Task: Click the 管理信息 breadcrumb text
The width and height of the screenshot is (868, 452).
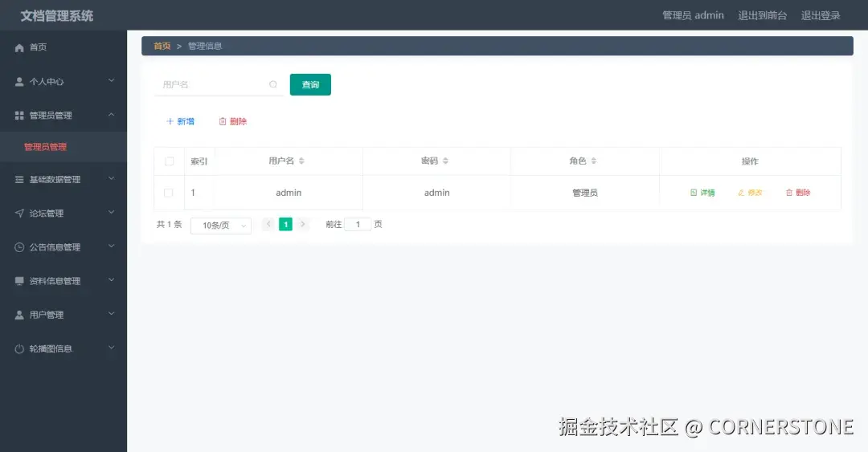Action: [205, 46]
